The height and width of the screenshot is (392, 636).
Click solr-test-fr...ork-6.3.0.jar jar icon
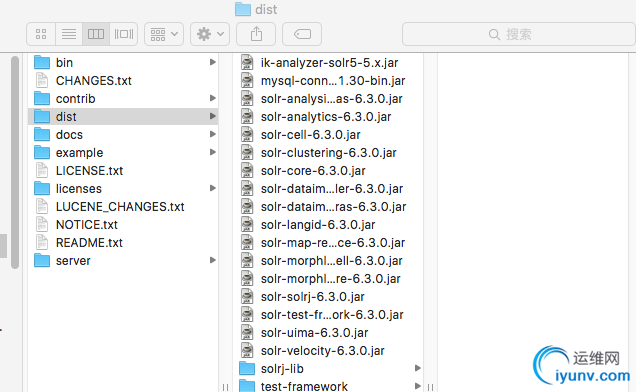pyautogui.click(x=247, y=314)
